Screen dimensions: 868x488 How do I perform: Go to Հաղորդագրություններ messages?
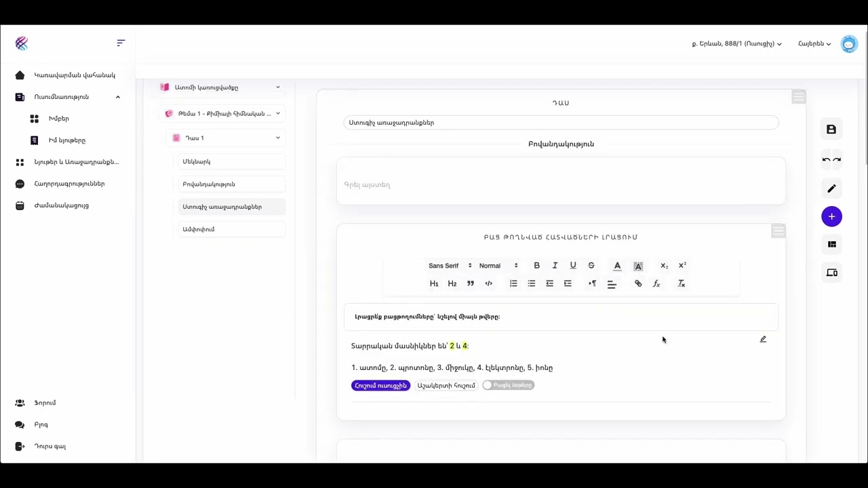click(68, 184)
